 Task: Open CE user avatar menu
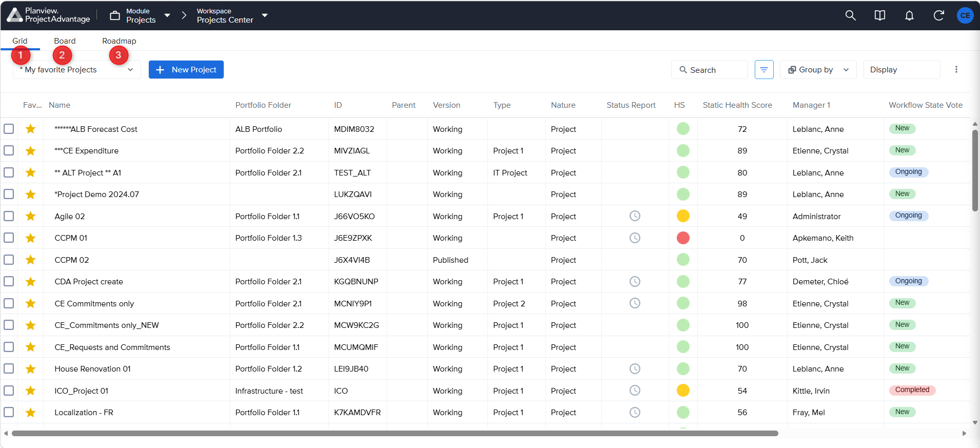[965, 15]
